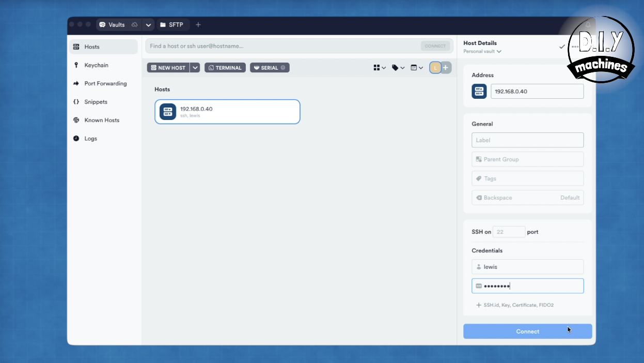
Task: Open the grid view layout dropdown
Action: click(x=380, y=68)
